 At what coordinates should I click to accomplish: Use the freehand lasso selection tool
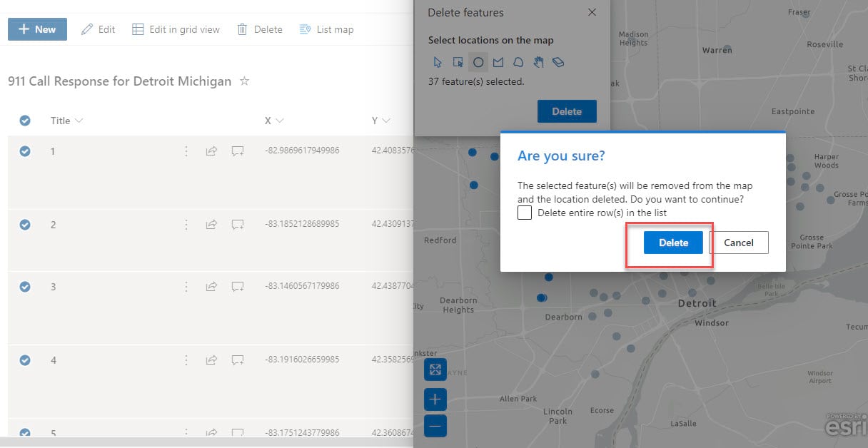pos(518,62)
